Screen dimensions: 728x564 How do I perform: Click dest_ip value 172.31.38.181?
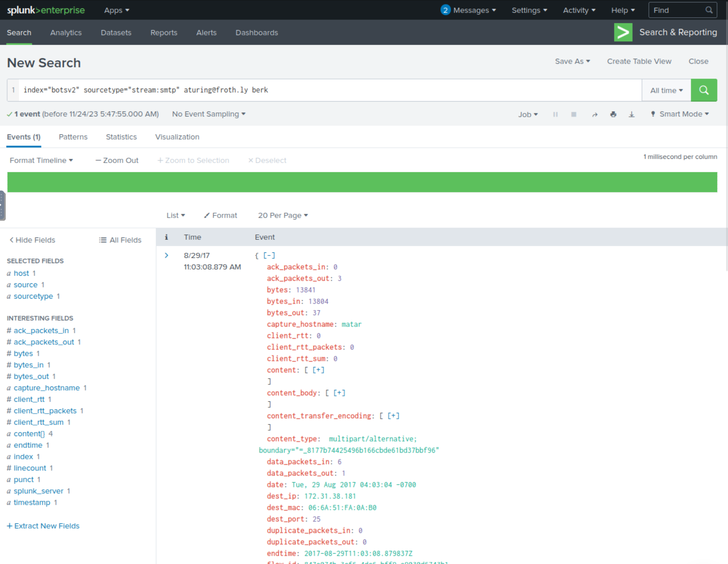point(330,496)
